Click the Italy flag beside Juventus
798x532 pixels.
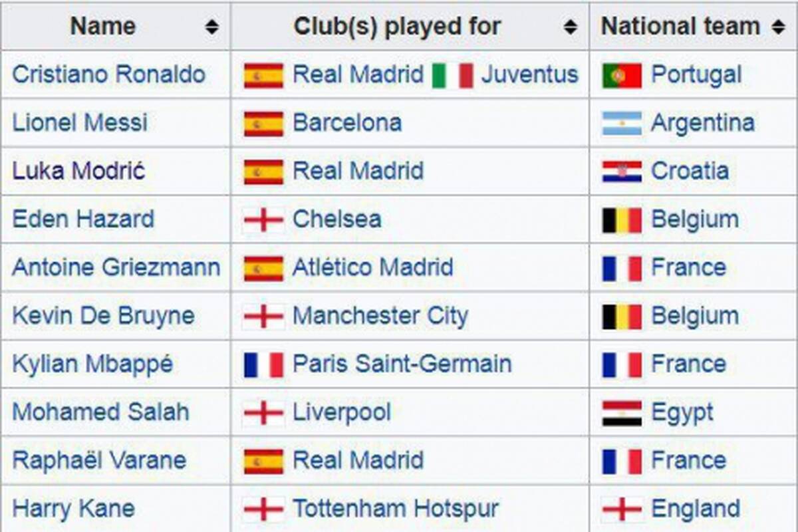pyautogui.click(x=452, y=75)
